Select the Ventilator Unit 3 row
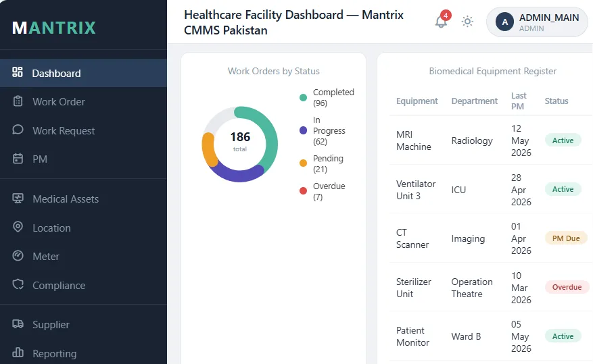This screenshot has height=364, width=593. [x=491, y=190]
